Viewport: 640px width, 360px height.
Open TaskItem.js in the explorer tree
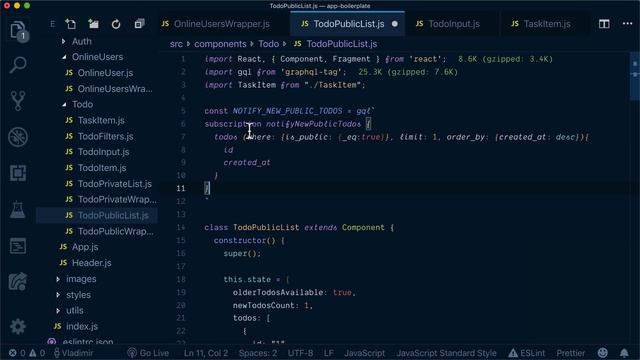tap(101, 120)
